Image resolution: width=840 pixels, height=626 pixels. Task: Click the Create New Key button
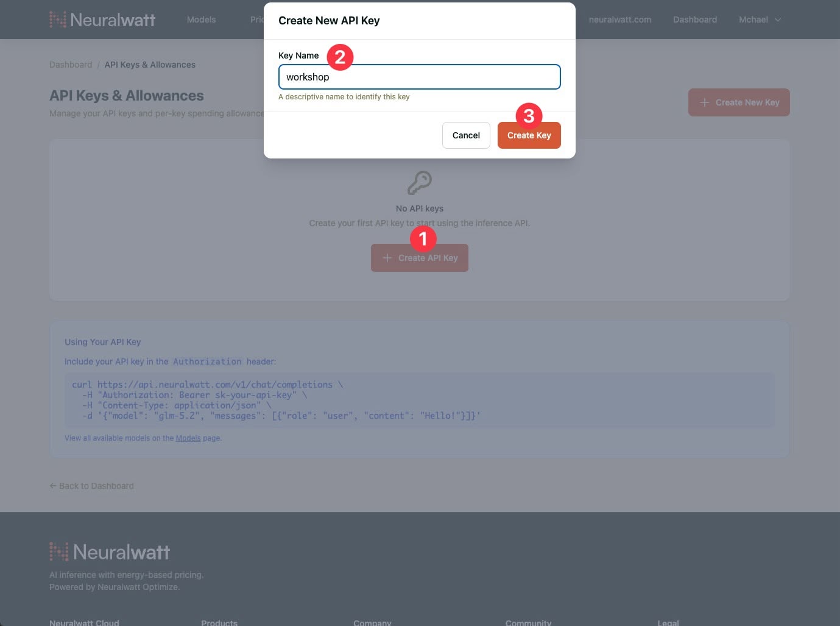click(739, 102)
